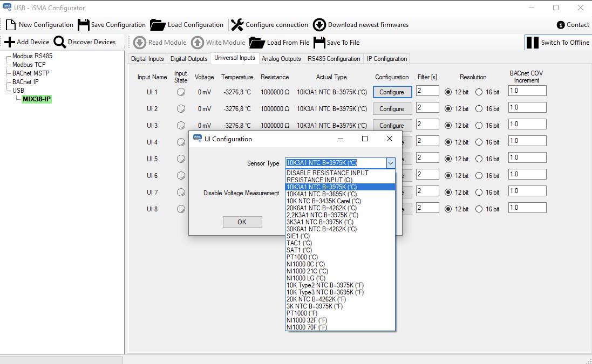Collapse the Sensor Type dropdown arrow
Screen dimensions: 592x364
391,163
